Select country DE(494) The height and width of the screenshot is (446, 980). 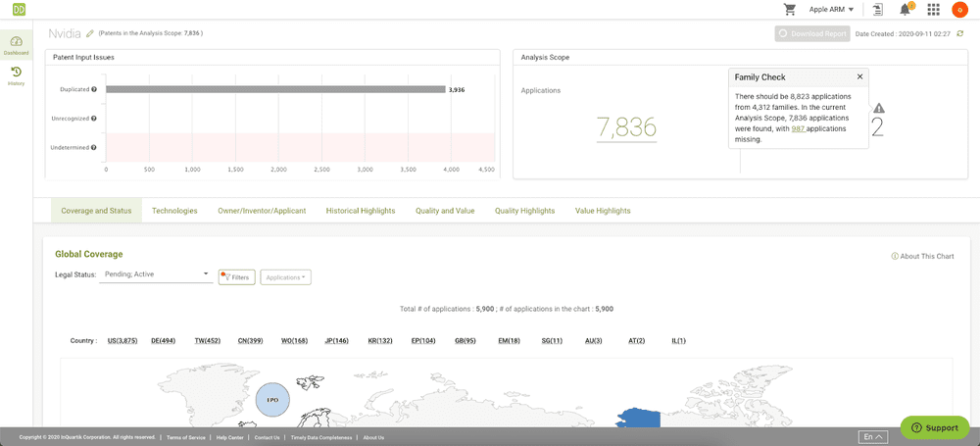pos(163,341)
